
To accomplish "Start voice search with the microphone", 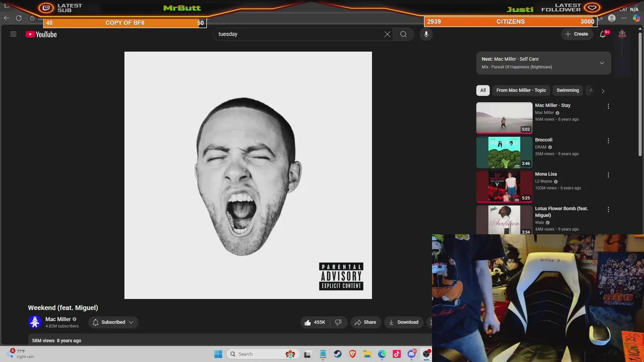I will tap(426, 34).
